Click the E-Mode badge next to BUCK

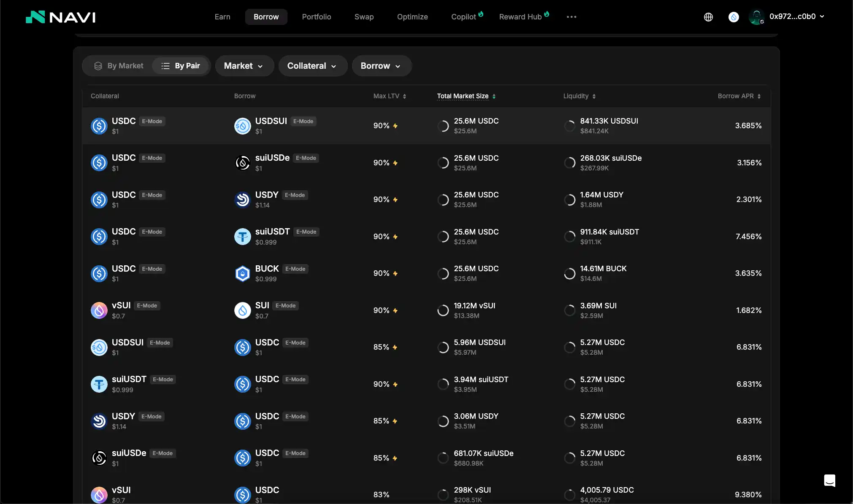(295, 269)
